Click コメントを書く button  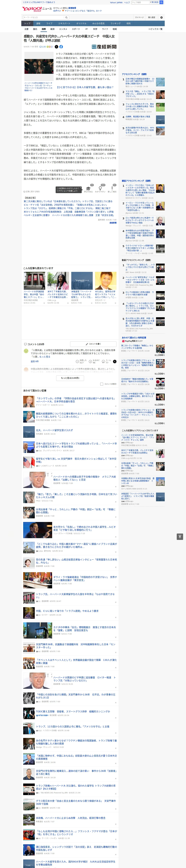click(93, 344)
